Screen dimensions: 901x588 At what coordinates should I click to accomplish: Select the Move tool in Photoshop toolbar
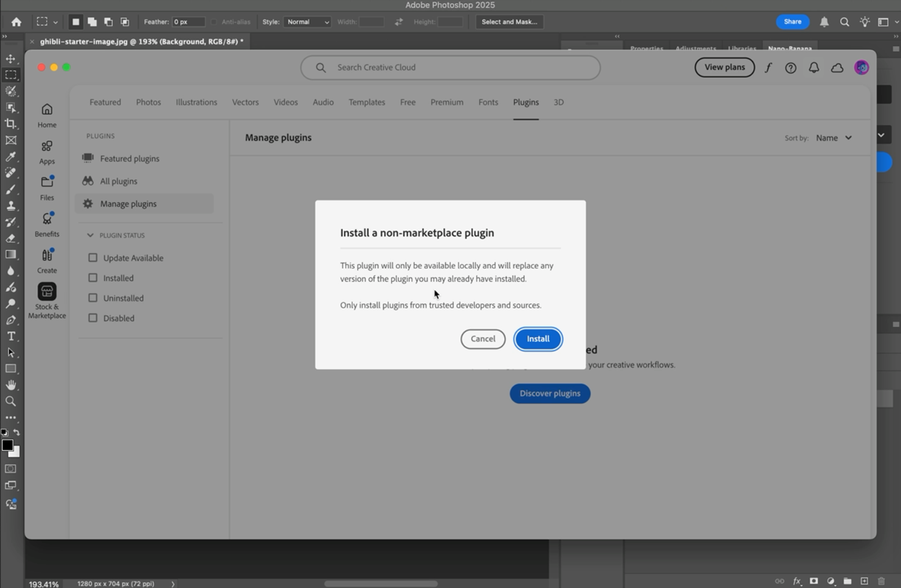point(11,59)
